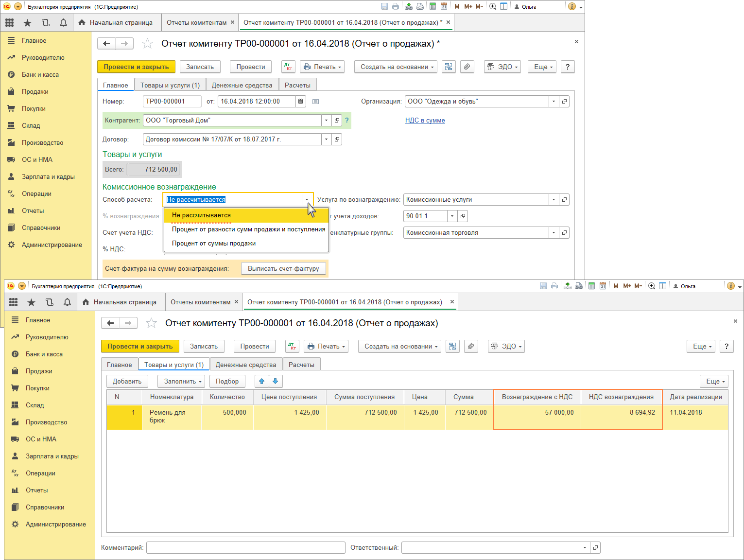Click the open-record icon beside the Ответственный field
This screenshot has height=560, width=744.
595,548
